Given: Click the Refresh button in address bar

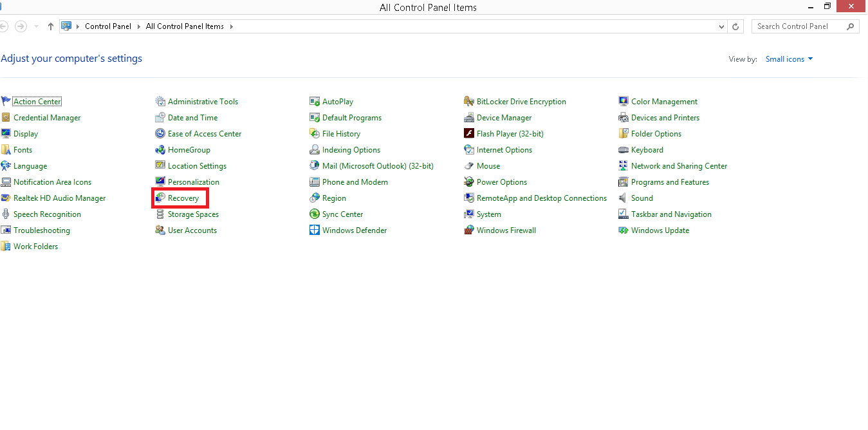Looking at the screenshot, I should 736,26.
